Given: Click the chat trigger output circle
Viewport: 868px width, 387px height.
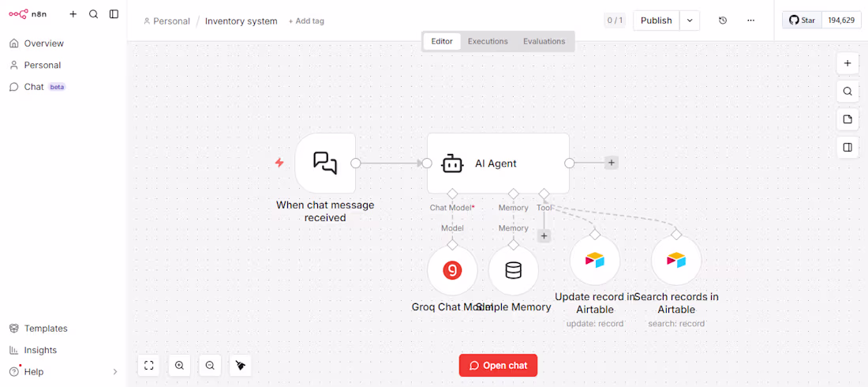Looking at the screenshot, I should coord(356,163).
